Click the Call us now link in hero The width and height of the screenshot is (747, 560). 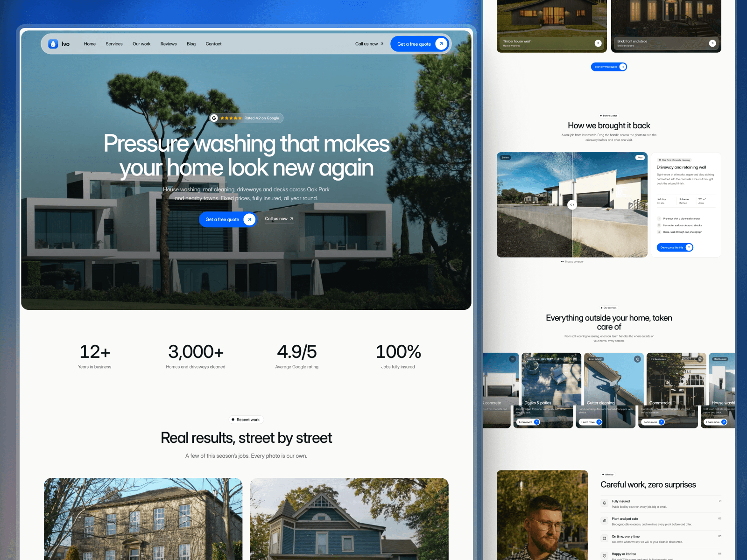(279, 219)
